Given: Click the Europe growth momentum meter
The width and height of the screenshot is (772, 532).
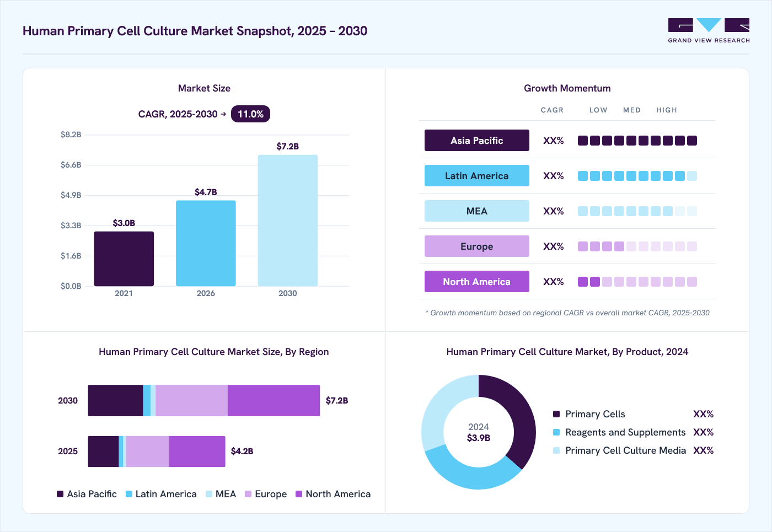Looking at the screenshot, I should (x=637, y=246).
